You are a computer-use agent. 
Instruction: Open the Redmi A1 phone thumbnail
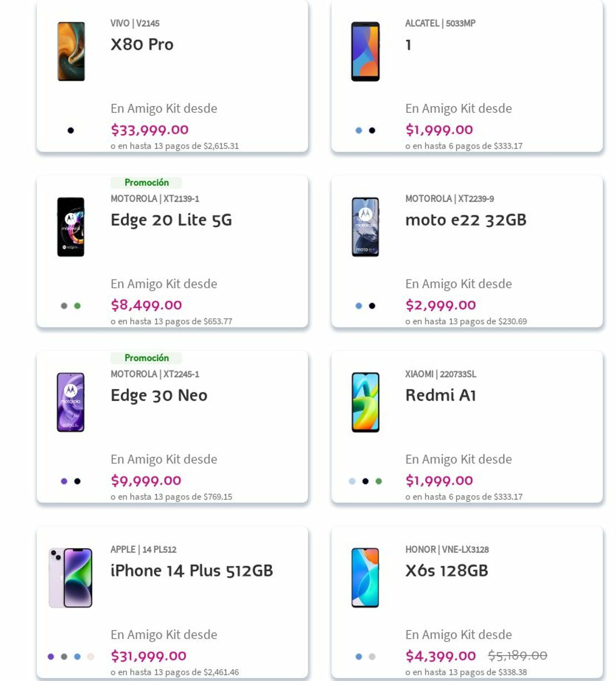[x=365, y=402]
